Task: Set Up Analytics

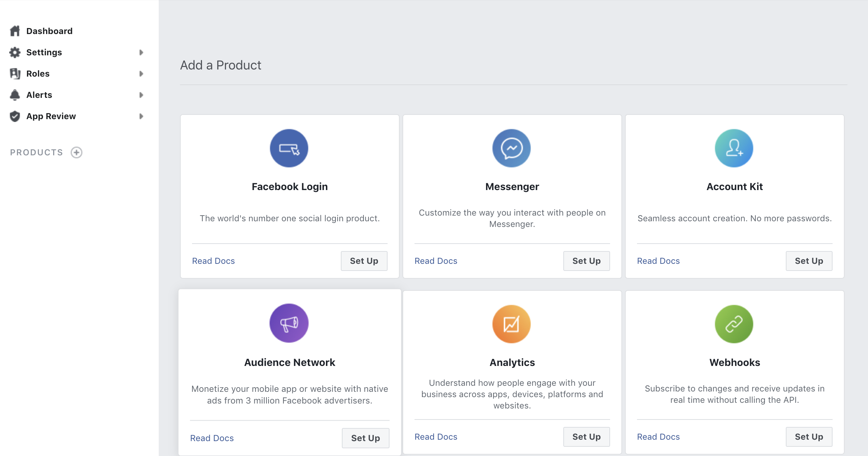Action: [587, 437]
